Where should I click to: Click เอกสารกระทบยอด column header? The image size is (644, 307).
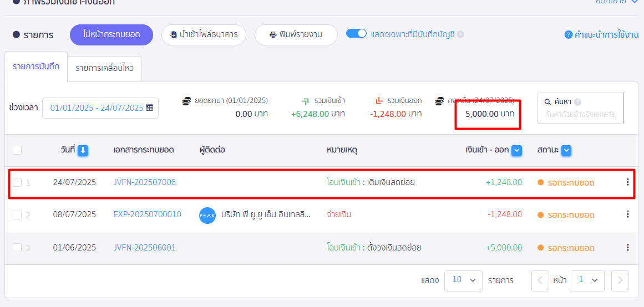(x=144, y=151)
